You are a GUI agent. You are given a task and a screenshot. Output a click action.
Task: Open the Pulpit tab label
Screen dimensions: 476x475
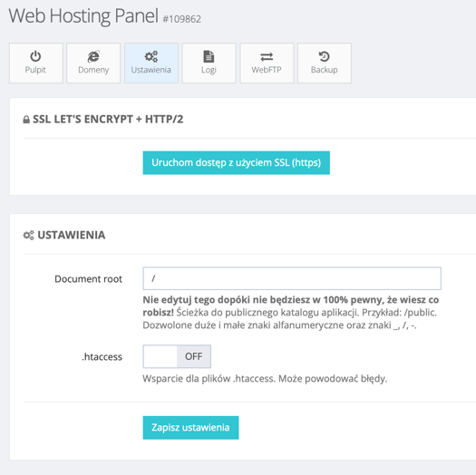pyautogui.click(x=35, y=70)
